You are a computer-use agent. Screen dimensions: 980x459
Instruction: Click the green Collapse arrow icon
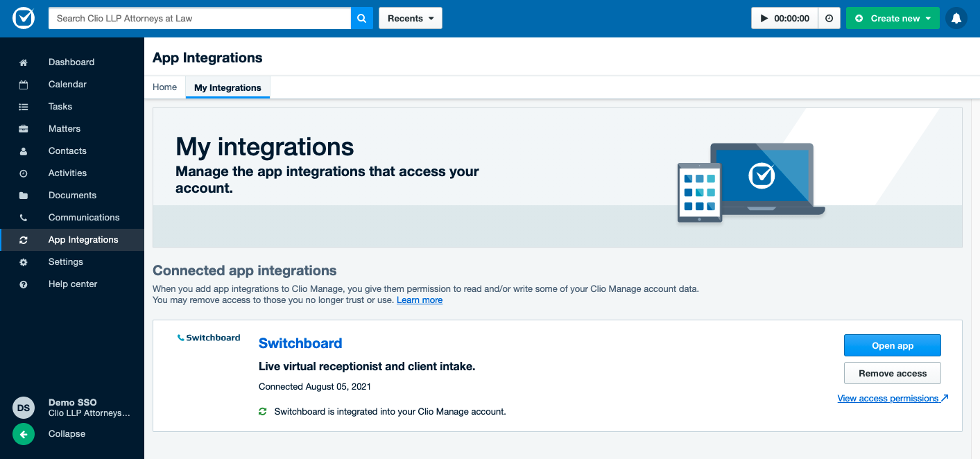tap(24, 434)
